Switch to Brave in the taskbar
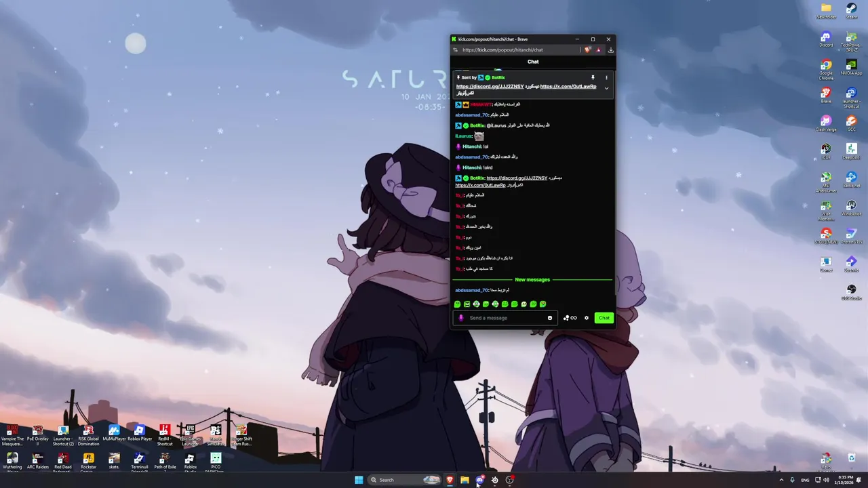This screenshot has height=488, width=868. (450, 480)
